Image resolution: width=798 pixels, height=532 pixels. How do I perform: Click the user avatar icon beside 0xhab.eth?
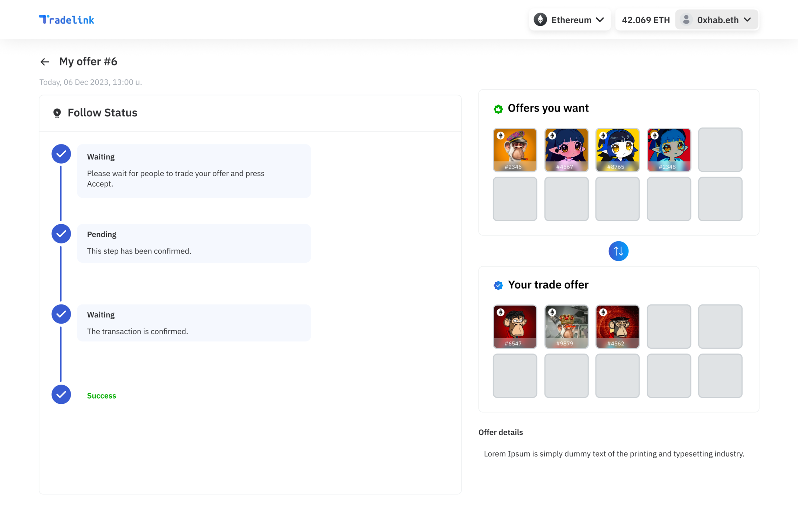pyautogui.click(x=686, y=20)
